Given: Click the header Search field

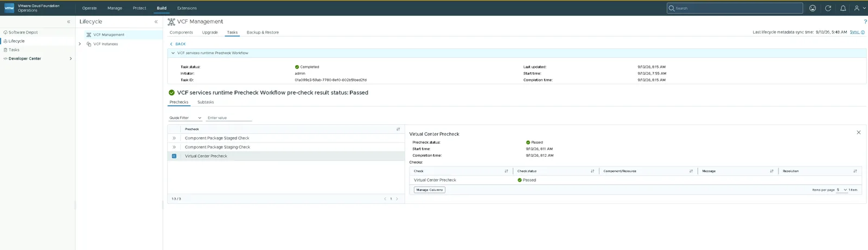Looking at the screenshot, I should [x=735, y=8].
